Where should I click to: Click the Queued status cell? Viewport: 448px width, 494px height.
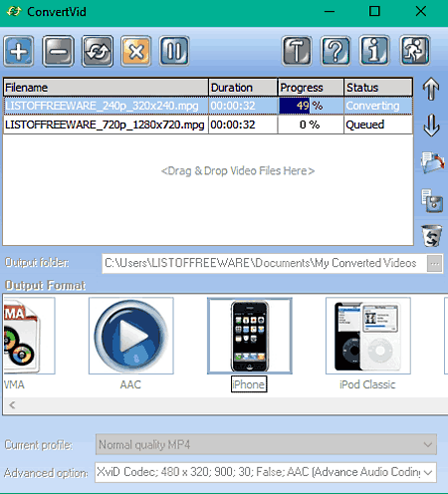point(378,124)
